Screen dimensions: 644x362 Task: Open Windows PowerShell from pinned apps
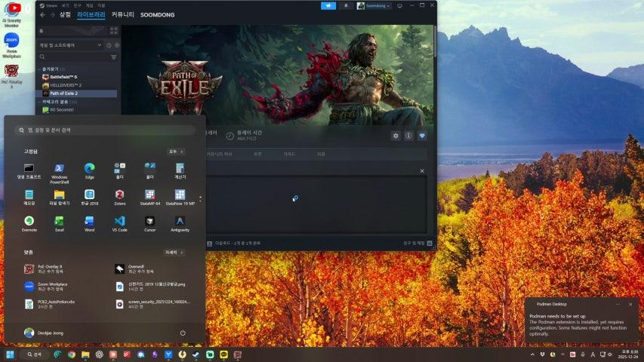click(59, 170)
